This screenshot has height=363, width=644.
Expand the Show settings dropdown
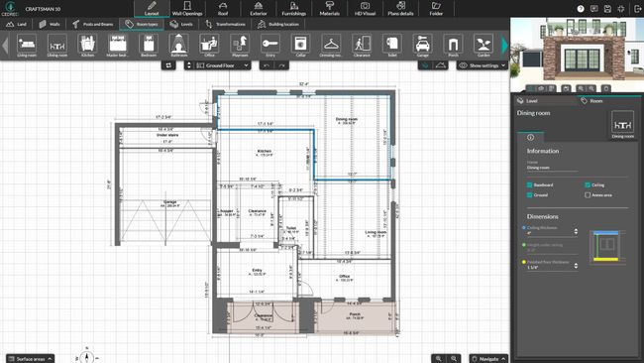coord(483,65)
